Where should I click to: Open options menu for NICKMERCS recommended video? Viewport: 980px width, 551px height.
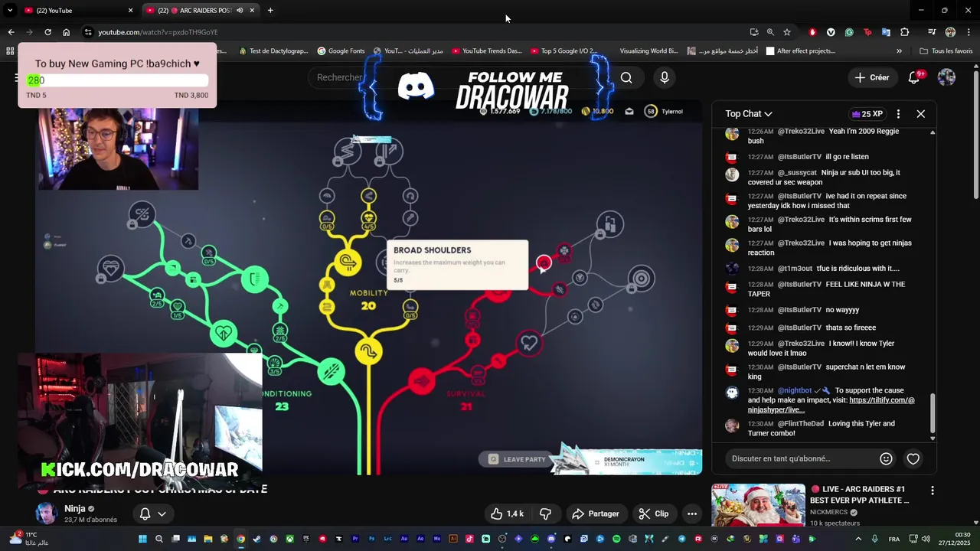933,490
